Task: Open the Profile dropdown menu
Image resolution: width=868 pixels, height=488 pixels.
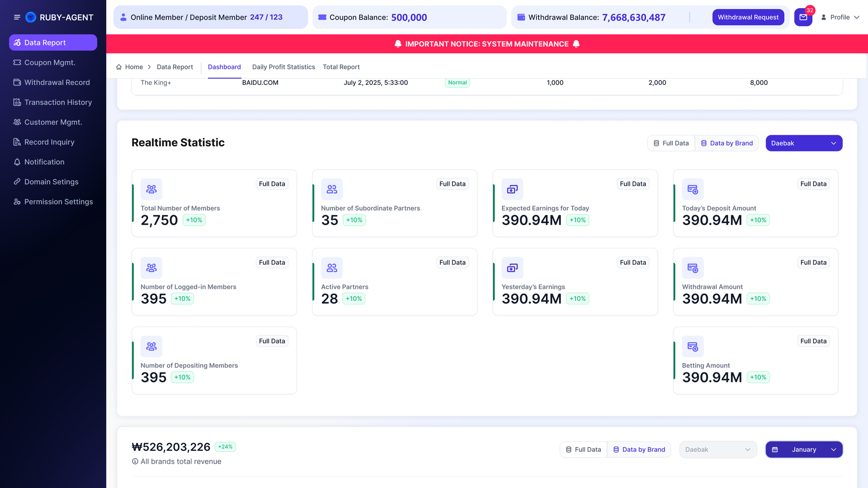Action: (840, 17)
